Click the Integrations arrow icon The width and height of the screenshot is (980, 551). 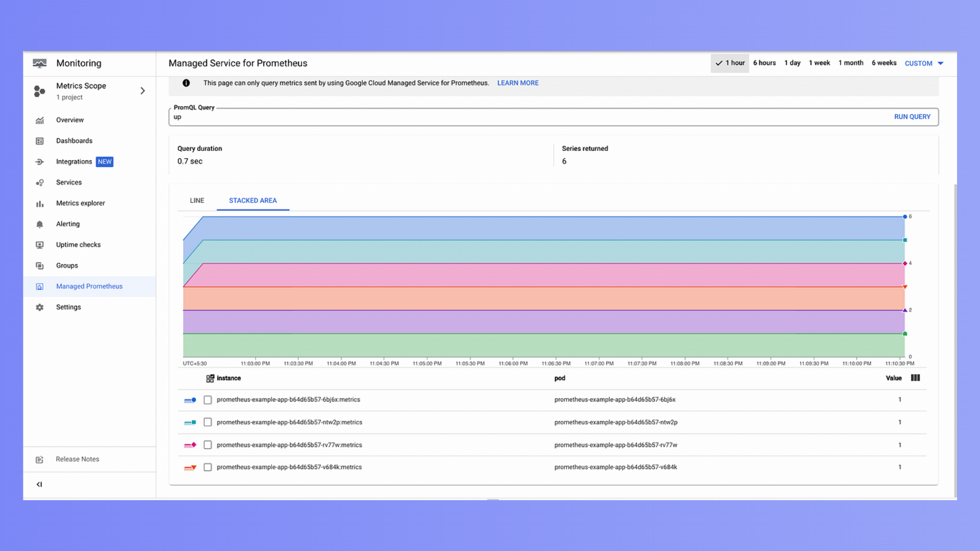(x=40, y=162)
